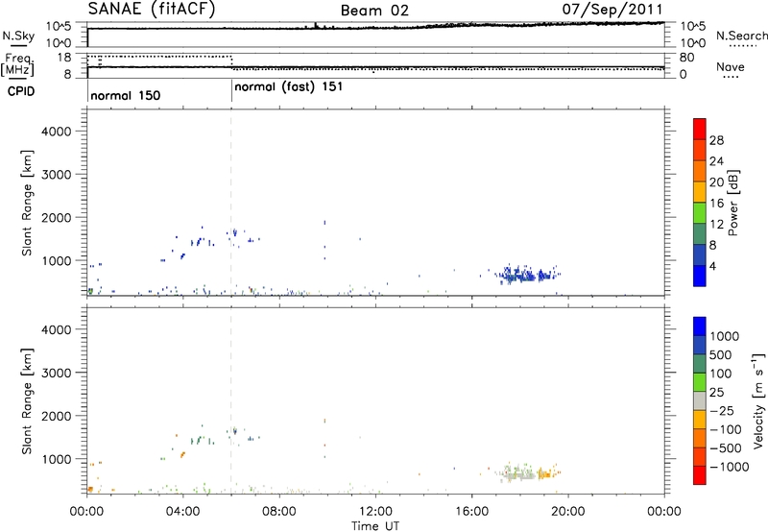Click the SANAE (fitACF) plot title
This screenshot has height=532, width=768.
pos(152,9)
